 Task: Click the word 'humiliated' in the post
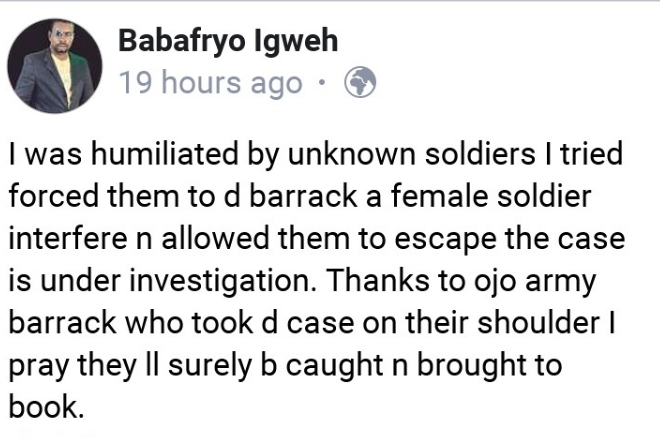click(x=165, y=154)
